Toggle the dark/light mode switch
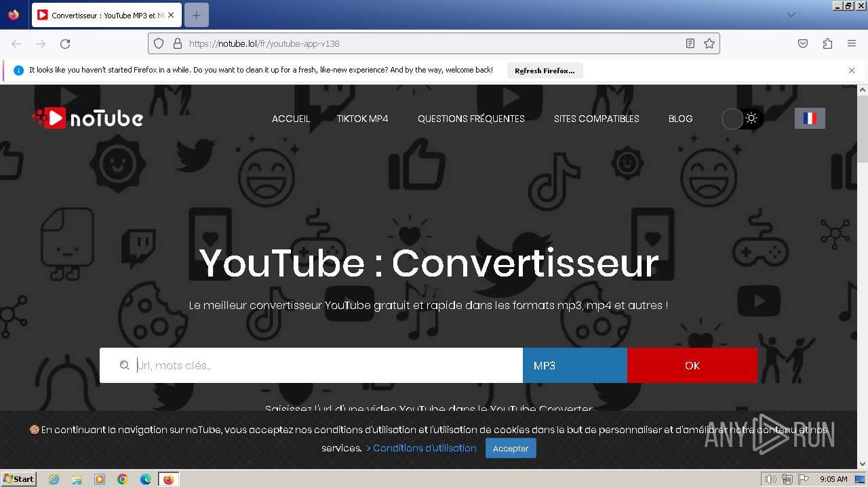Viewport: 868px width, 488px height. [743, 119]
